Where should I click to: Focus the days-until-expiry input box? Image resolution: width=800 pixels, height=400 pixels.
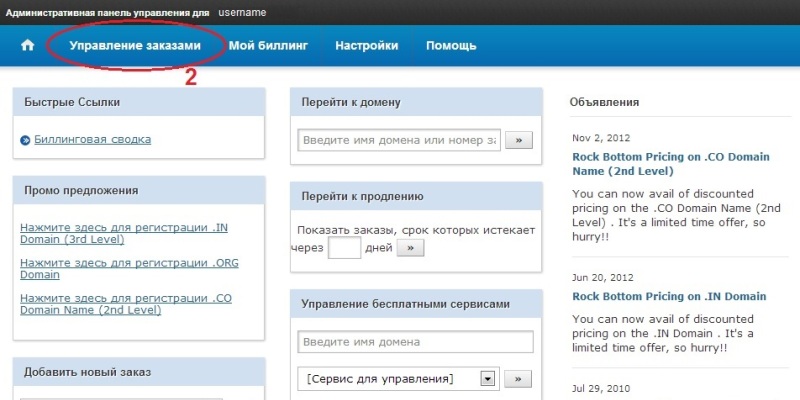tap(344, 248)
